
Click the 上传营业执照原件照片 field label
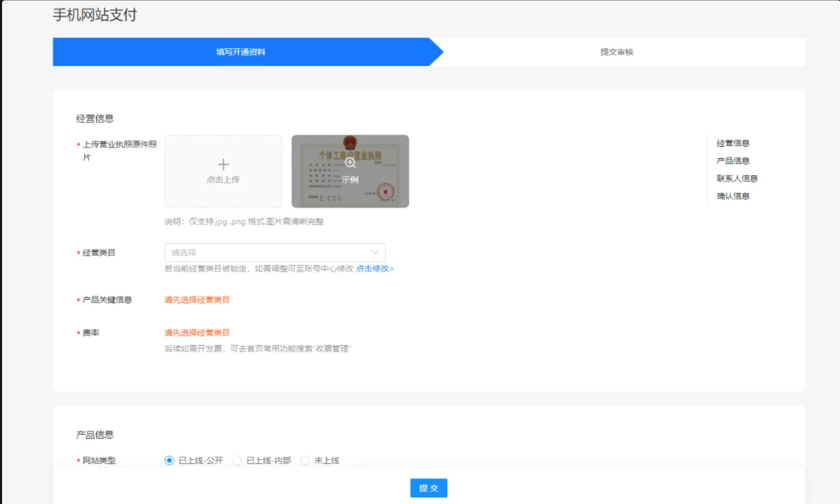pos(119,151)
